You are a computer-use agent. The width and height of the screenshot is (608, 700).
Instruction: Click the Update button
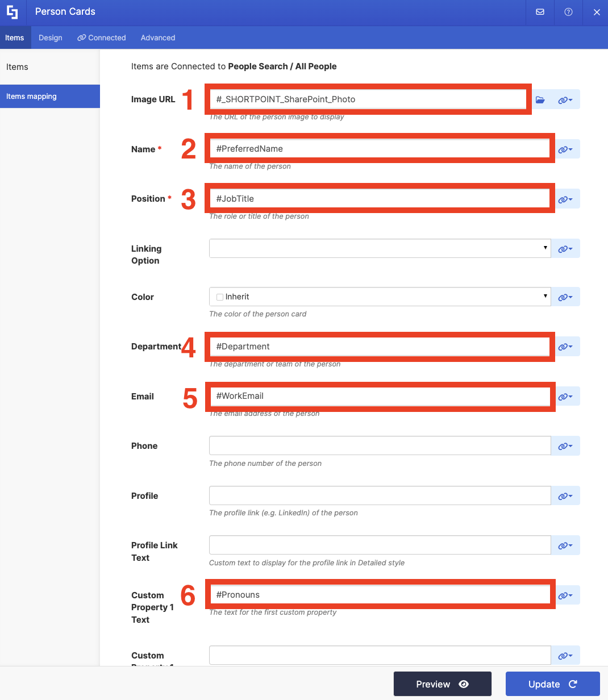(x=552, y=684)
